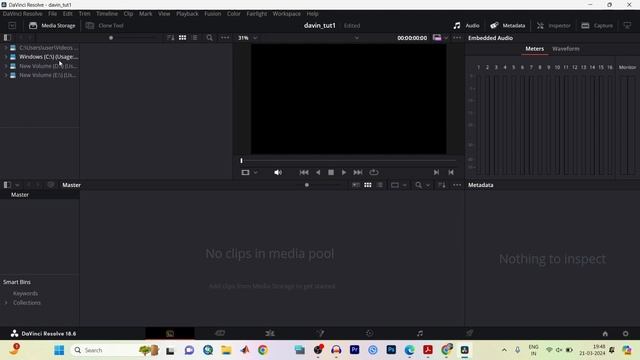Image resolution: width=640 pixels, height=360 pixels.
Task: Switch to the Waveform tab
Action: point(565,49)
